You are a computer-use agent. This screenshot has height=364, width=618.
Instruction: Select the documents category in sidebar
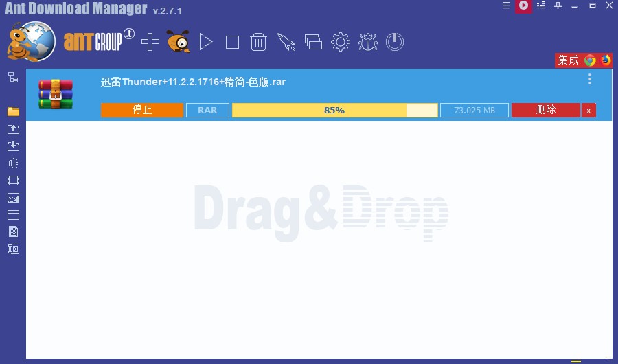click(13, 231)
